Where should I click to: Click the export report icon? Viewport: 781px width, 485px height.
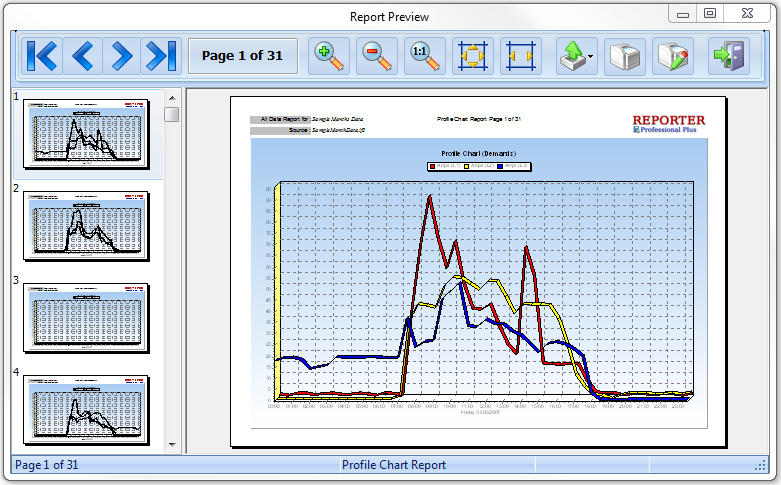572,56
